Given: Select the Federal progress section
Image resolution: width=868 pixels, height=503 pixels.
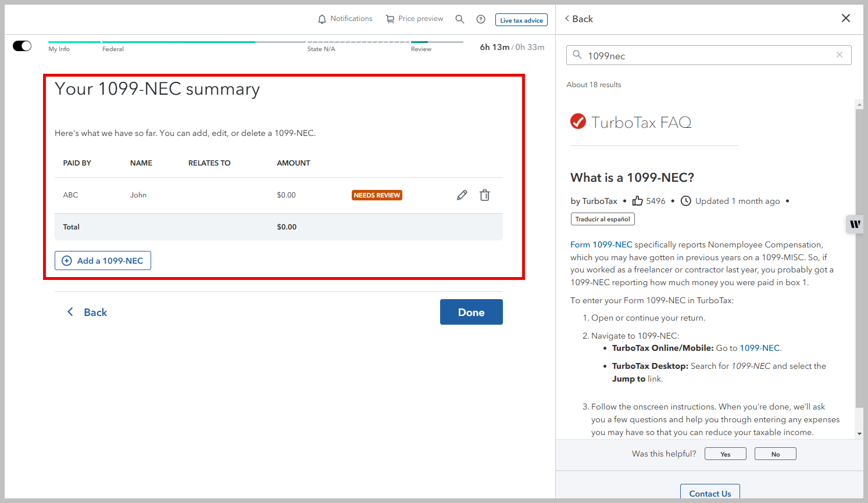Looking at the screenshot, I should point(113,49).
